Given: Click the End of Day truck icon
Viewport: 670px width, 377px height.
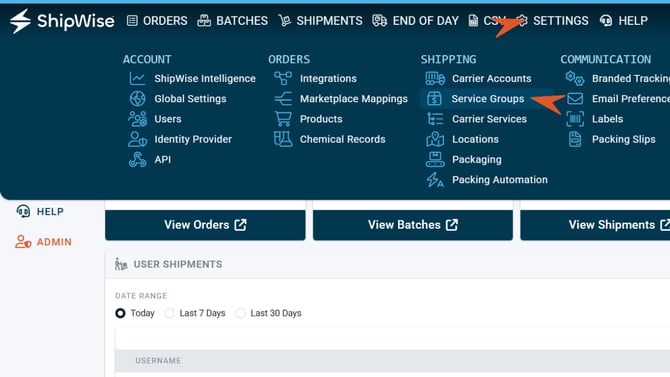Looking at the screenshot, I should click(379, 21).
